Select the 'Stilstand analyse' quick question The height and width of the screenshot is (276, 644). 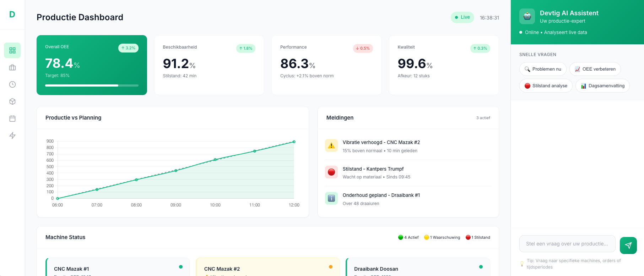(x=546, y=86)
